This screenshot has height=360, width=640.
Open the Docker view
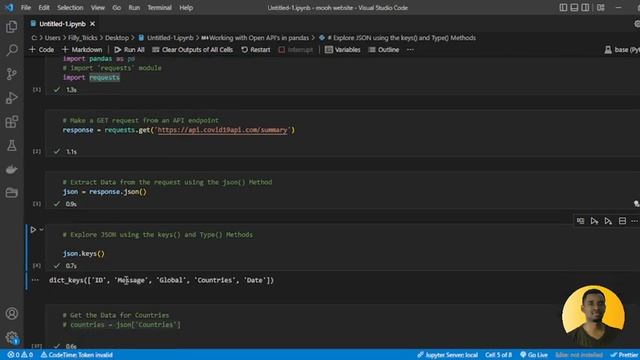(x=11, y=169)
